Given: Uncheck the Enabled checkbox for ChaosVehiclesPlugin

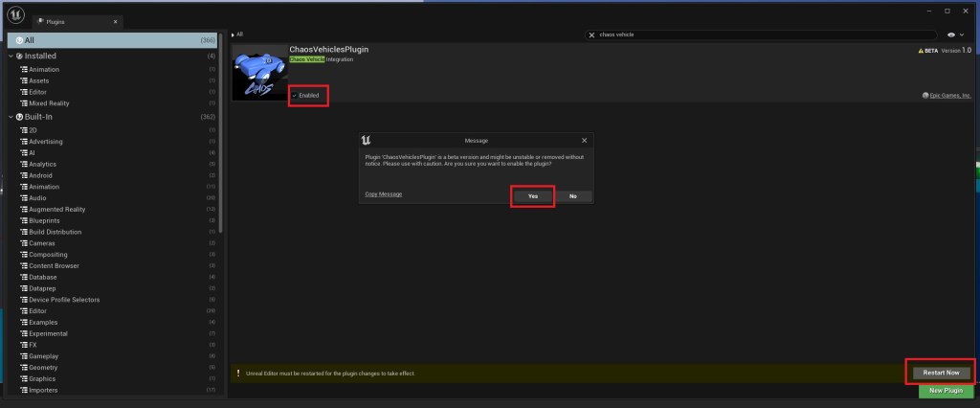Looking at the screenshot, I should 294,96.
